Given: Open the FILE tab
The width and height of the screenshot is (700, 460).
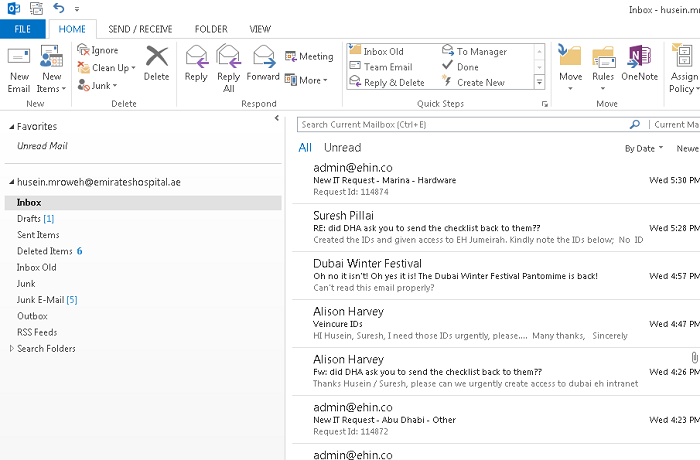Looking at the screenshot, I should [x=23, y=29].
